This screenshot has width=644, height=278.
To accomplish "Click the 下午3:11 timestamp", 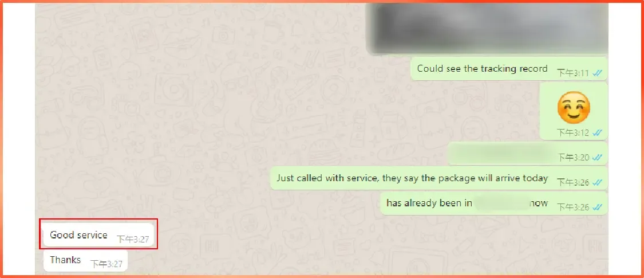I will click(x=573, y=73).
